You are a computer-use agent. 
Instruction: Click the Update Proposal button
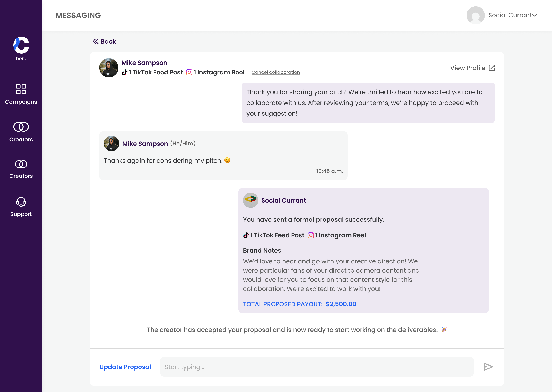125,367
